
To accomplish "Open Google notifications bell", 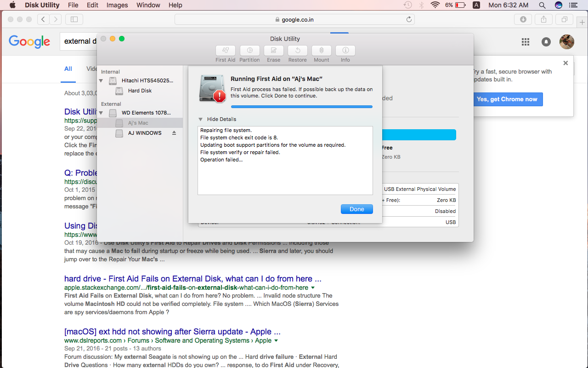I will (546, 42).
